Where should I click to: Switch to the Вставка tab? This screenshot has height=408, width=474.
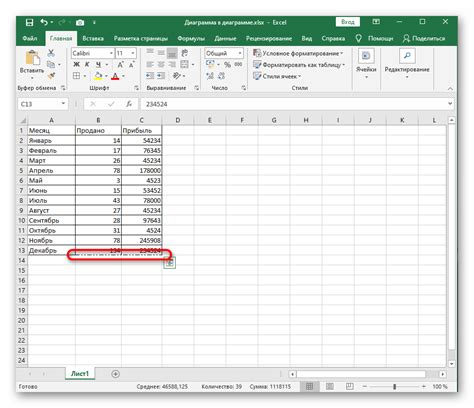tap(93, 38)
